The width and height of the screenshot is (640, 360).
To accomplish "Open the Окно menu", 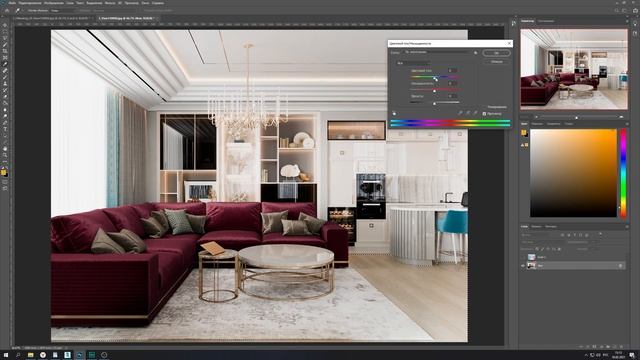I will [145, 3].
